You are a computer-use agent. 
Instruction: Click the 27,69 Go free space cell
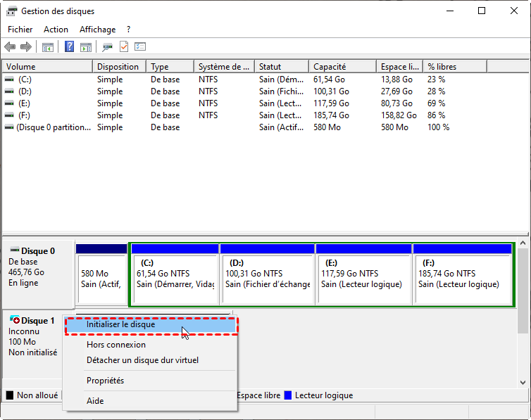[x=396, y=91]
